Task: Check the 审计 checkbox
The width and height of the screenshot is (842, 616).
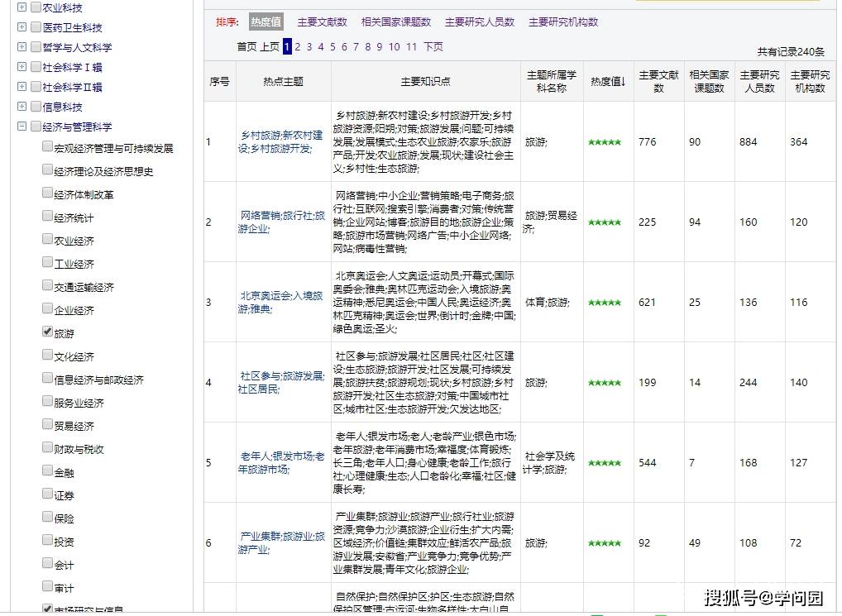Action: click(x=47, y=586)
